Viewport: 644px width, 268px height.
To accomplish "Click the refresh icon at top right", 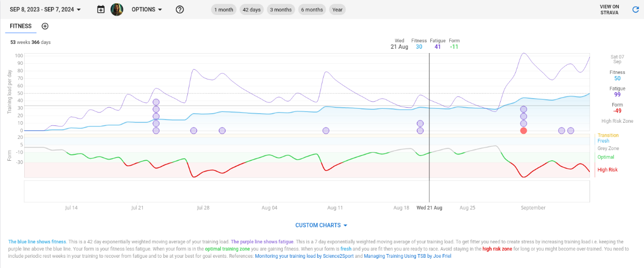I will (x=635, y=10).
